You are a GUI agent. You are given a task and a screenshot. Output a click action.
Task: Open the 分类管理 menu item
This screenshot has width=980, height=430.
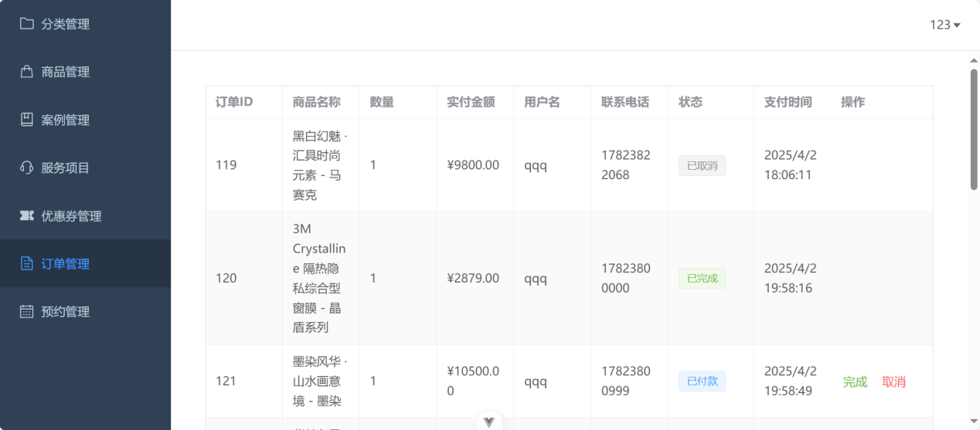85,24
